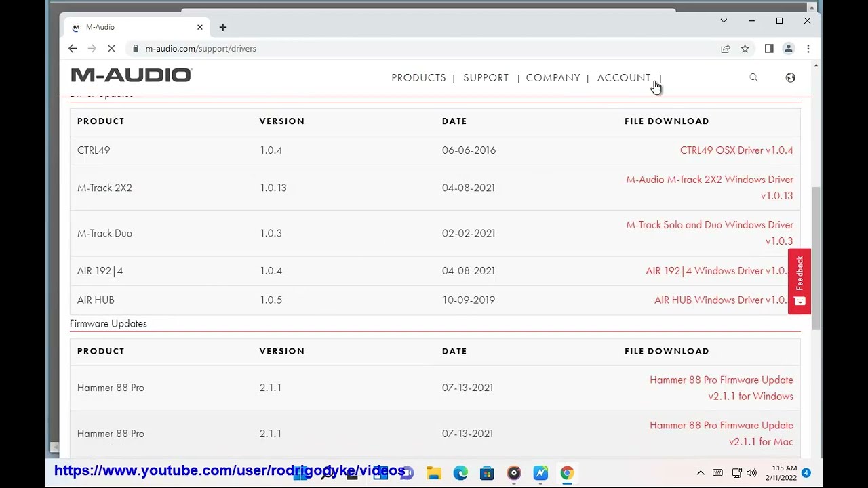
Task: Download CTRL49 OSX Driver v1.0.4
Action: pyautogui.click(x=736, y=150)
